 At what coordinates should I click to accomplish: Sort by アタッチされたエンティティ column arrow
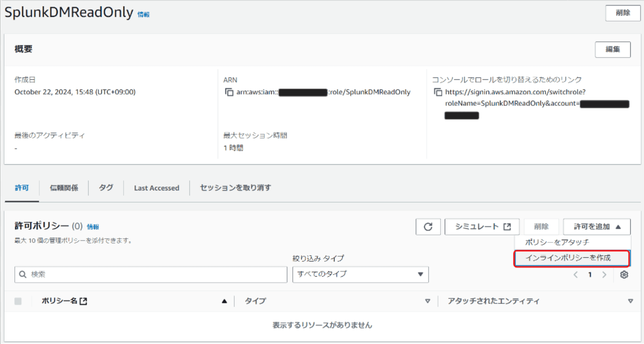pyautogui.click(x=630, y=301)
